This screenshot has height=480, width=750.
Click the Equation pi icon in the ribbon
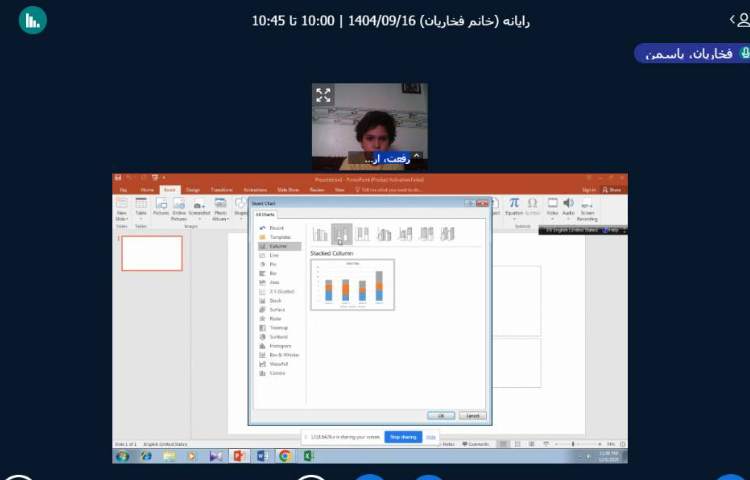514,203
